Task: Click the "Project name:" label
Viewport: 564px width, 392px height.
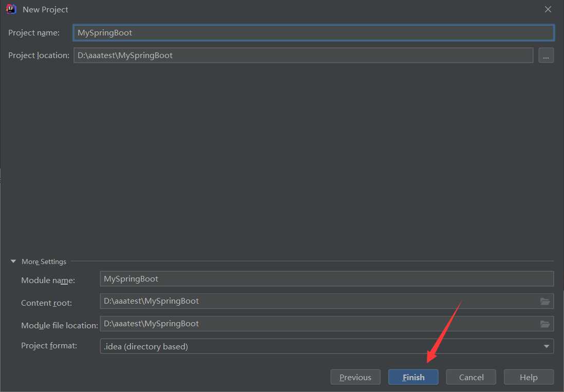Action: click(34, 33)
